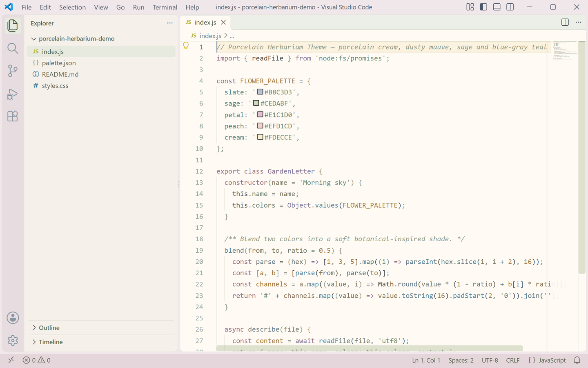Open the Explorer view in activity bar
This screenshot has height=368, width=588.
(13, 26)
